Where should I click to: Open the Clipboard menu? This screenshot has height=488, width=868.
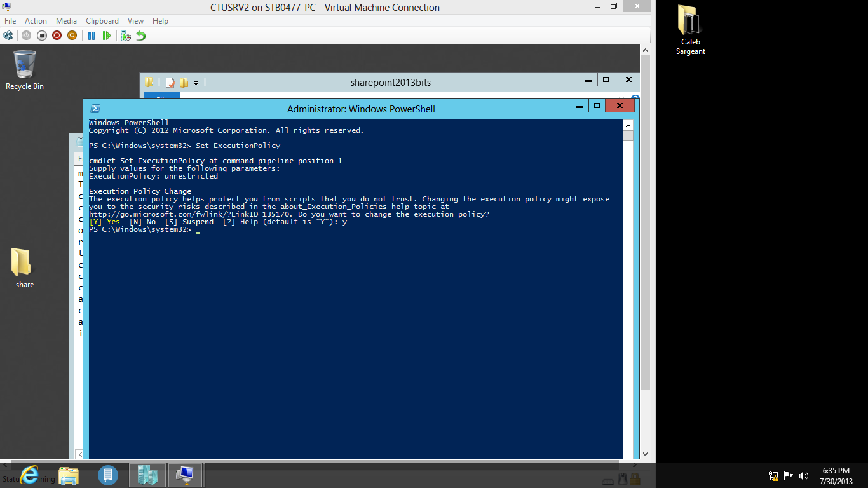coord(102,21)
